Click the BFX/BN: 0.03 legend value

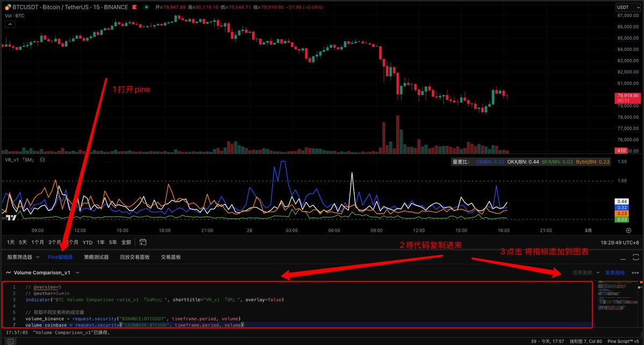tap(558, 162)
